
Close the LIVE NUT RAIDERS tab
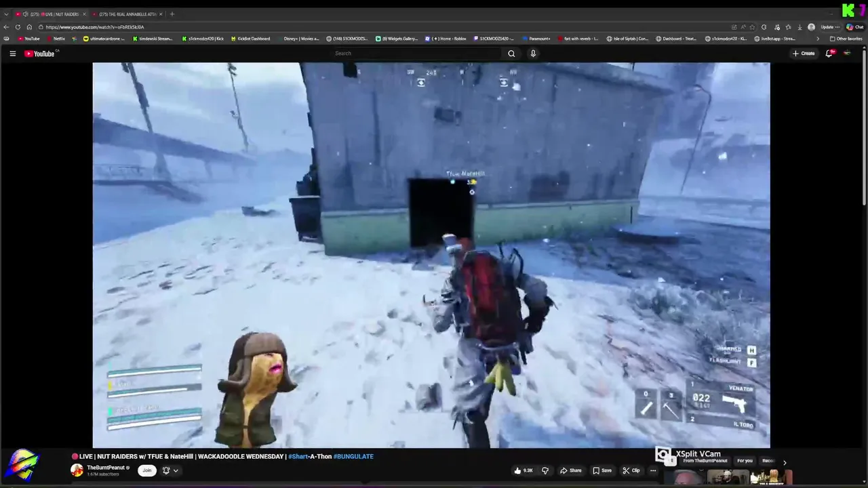(85, 14)
